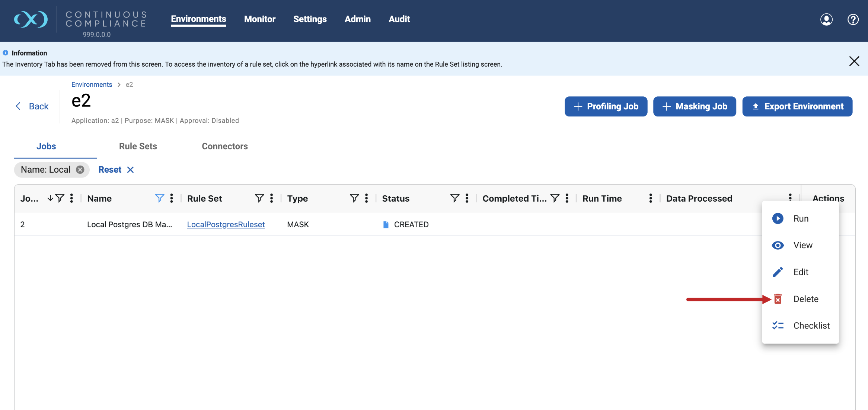Click the Run play icon
Viewport: 868px width, 410px height.
coord(778,218)
